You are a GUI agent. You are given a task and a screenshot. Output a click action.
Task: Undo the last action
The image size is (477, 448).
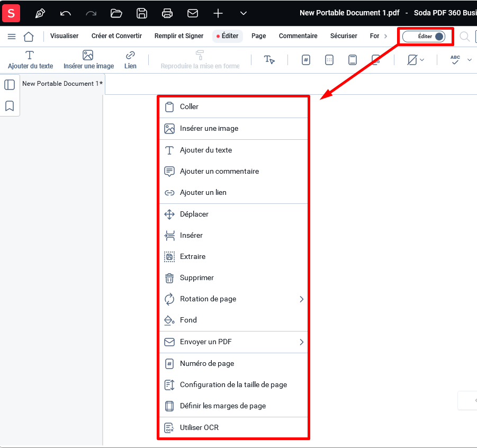tap(66, 13)
